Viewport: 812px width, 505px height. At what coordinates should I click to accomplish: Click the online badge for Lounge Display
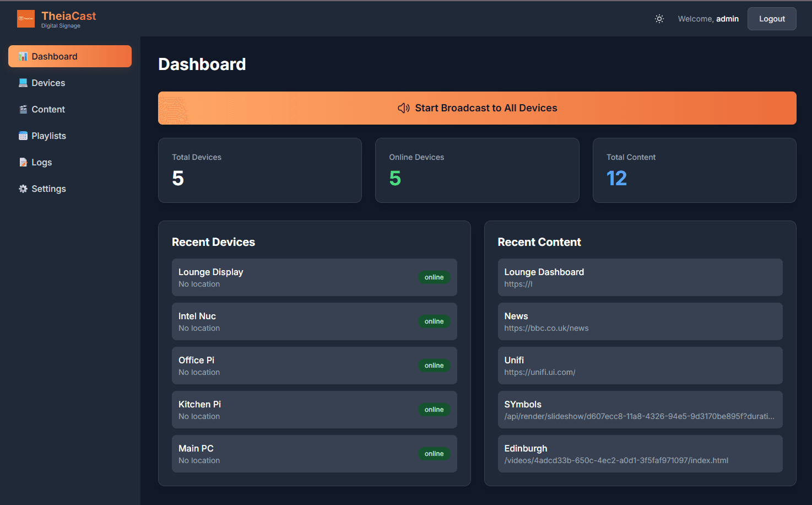pyautogui.click(x=434, y=277)
